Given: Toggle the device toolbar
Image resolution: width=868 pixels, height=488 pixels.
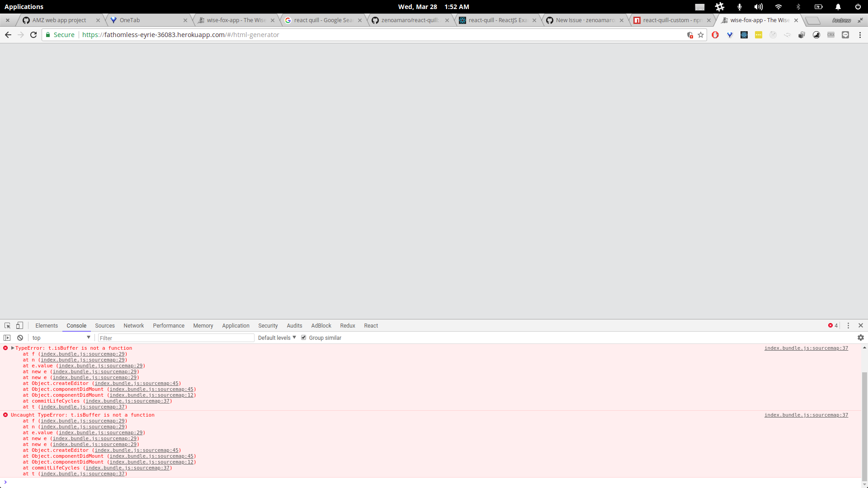Looking at the screenshot, I should (19, 325).
